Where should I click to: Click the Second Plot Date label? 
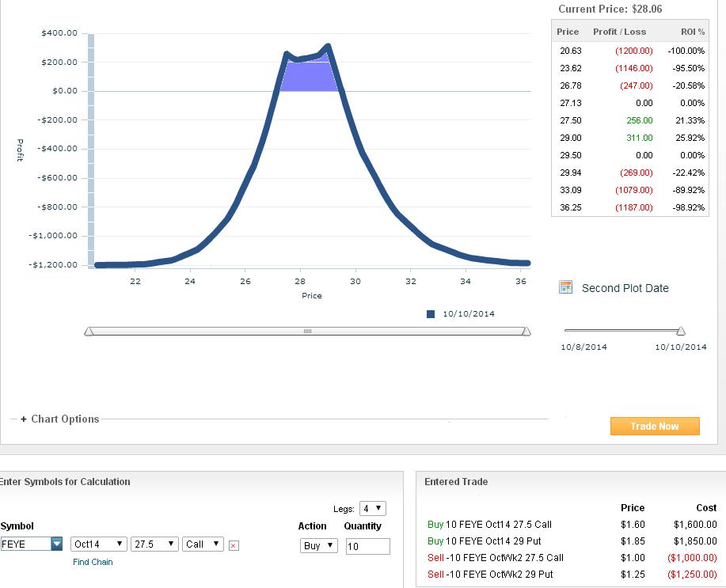[625, 288]
